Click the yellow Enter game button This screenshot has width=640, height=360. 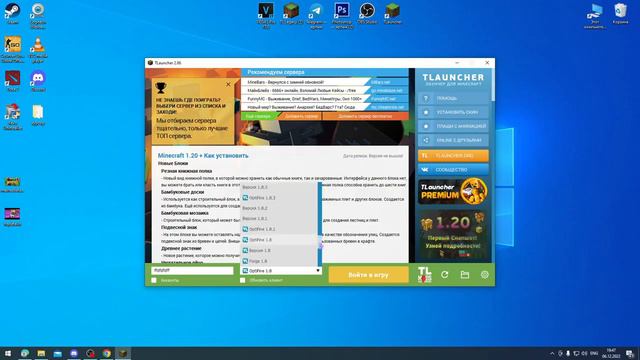tap(368, 275)
